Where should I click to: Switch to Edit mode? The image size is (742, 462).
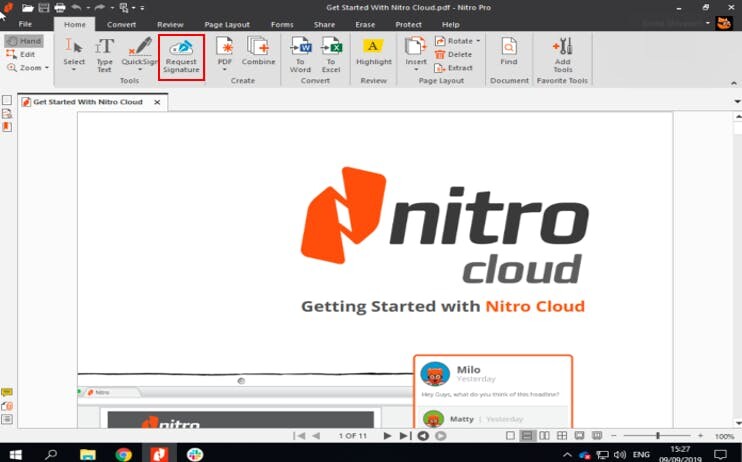pos(22,54)
